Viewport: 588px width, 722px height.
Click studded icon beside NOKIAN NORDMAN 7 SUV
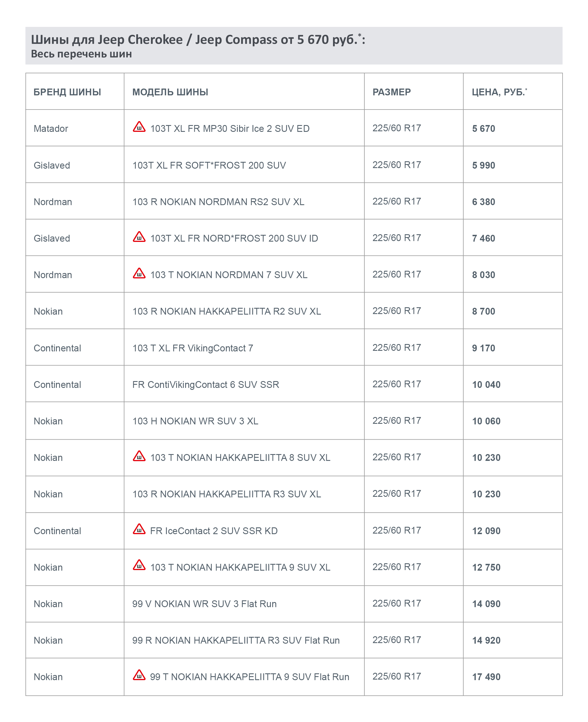coord(139,274)
